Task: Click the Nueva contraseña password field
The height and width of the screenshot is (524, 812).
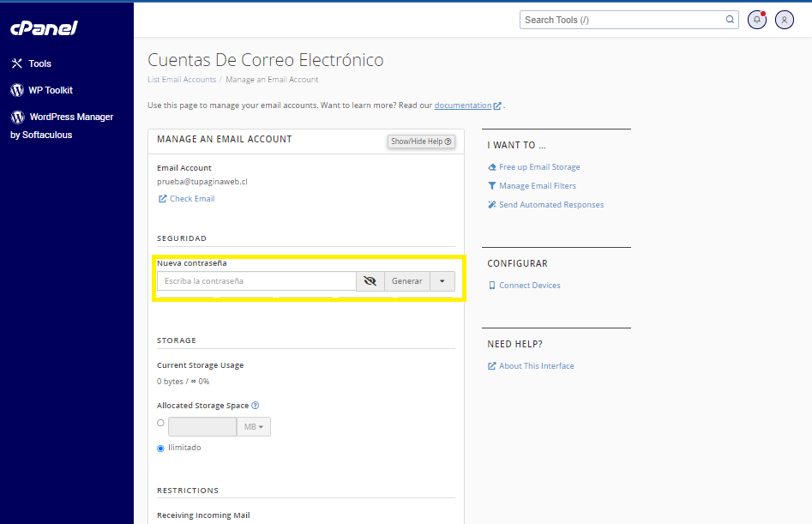Action: [x=256, y=281]
